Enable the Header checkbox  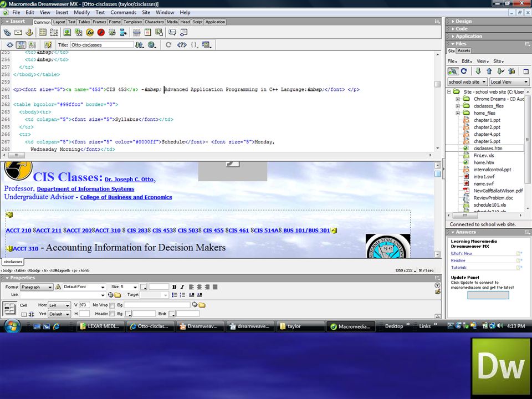pyautogui.click(x=112, y=314)
